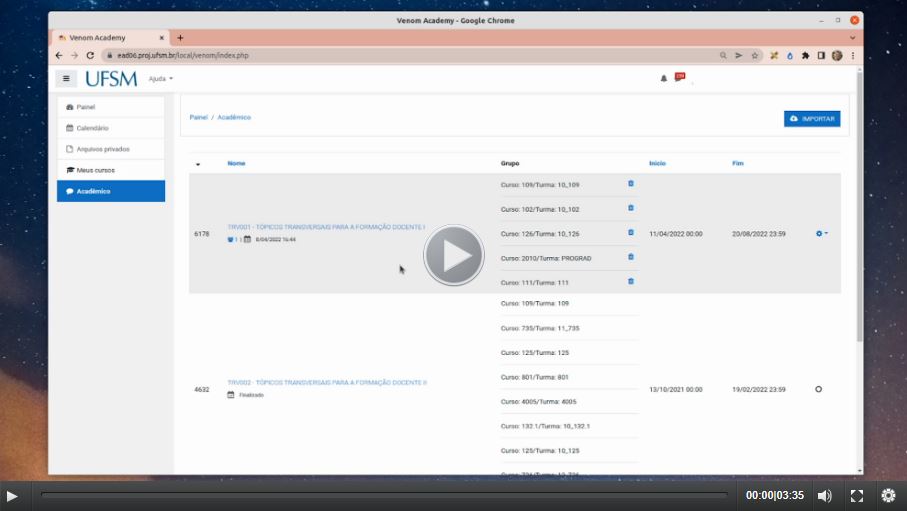The height and width of the screenshot is (511, 907).
Task: Play the video using the center play button
Action: coord(453,256)
